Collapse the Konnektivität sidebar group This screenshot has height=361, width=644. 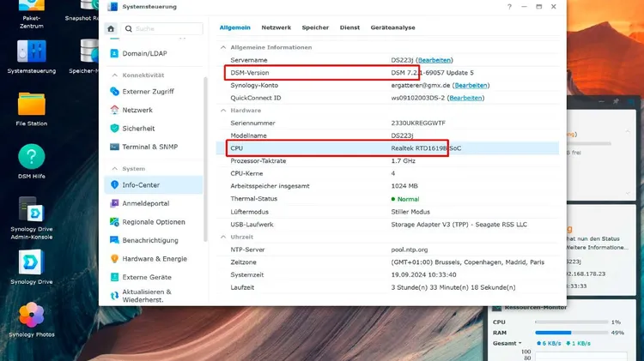tap(115, 75)
